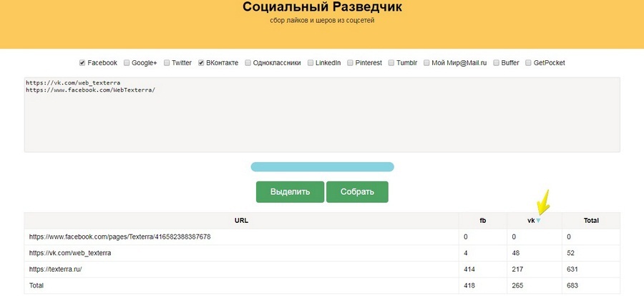
Task: Select the facebook.com/pages/Texterra URL cell
Action: pos(242,237)
